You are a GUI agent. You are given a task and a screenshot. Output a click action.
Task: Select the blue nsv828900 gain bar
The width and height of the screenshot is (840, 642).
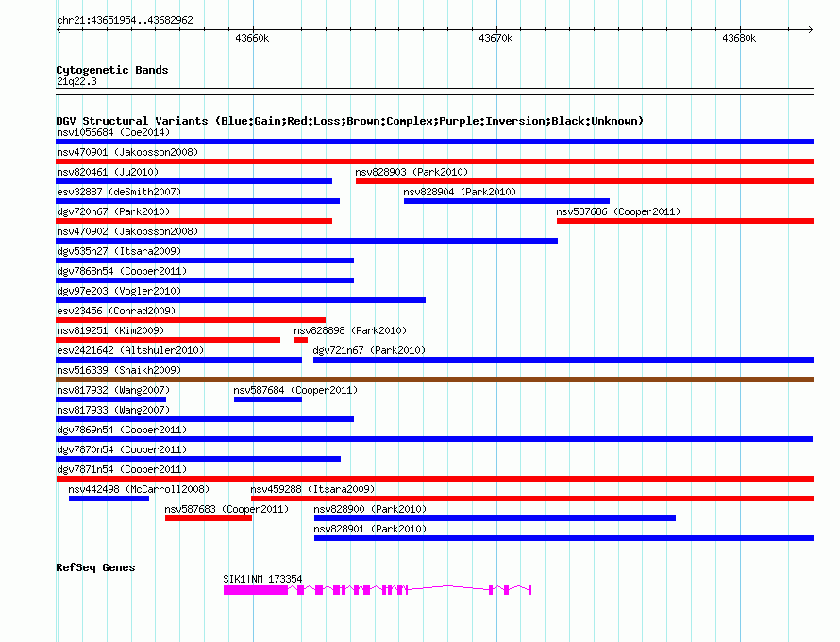click(495, 518)
